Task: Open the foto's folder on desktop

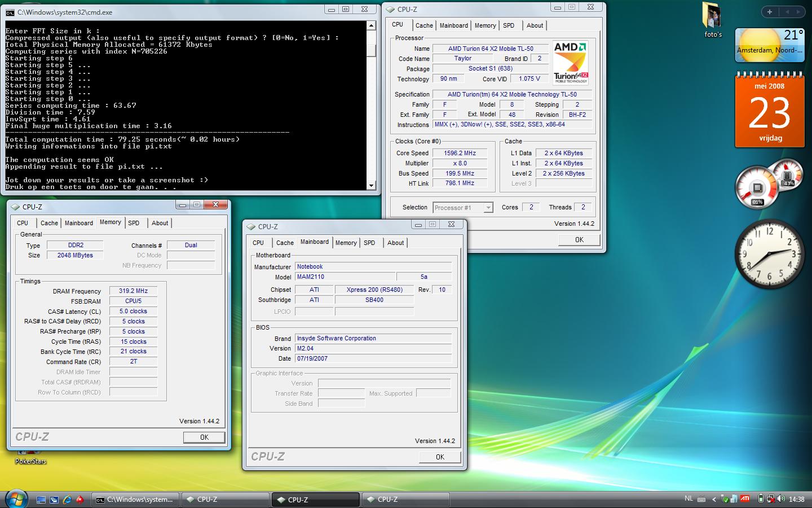Action: click(x=713, y=20)
